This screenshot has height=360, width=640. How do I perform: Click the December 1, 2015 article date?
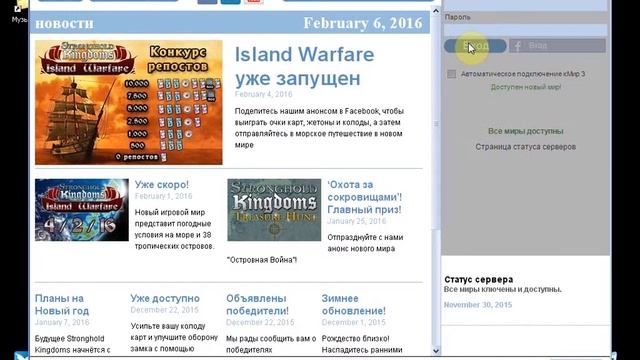click(x=353, y=322)
